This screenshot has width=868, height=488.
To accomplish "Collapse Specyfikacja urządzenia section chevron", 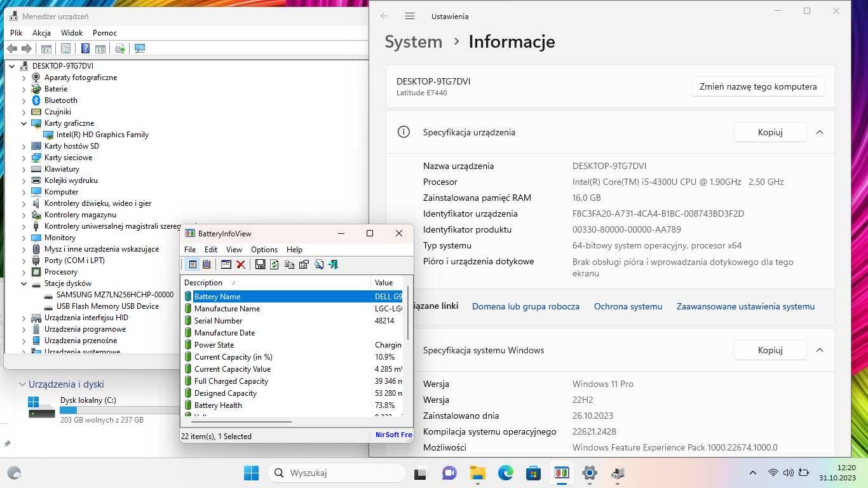I will tap(820, 132).
